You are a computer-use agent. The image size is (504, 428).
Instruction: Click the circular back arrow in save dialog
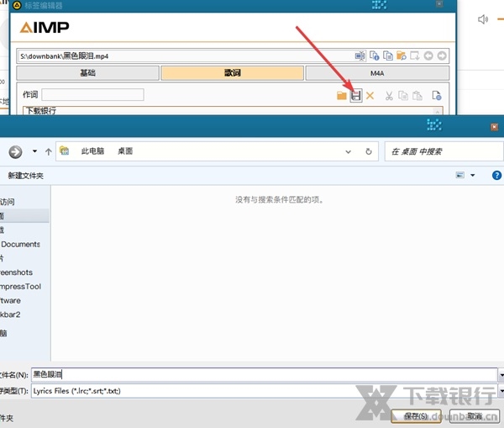(15, 151)
